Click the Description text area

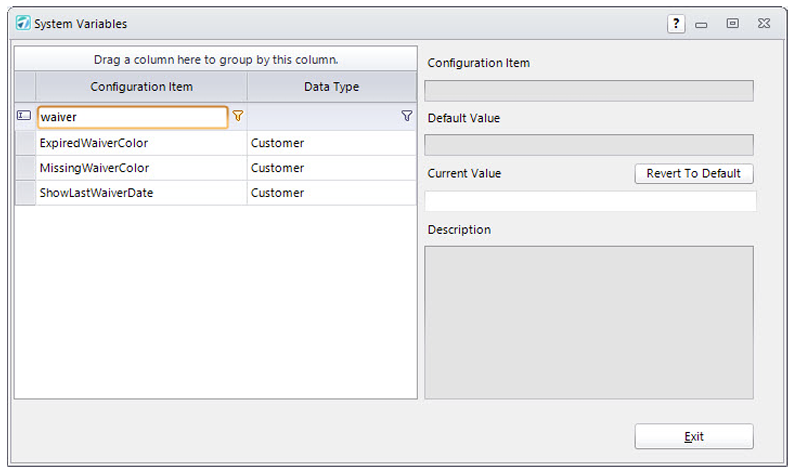point(589,323)
